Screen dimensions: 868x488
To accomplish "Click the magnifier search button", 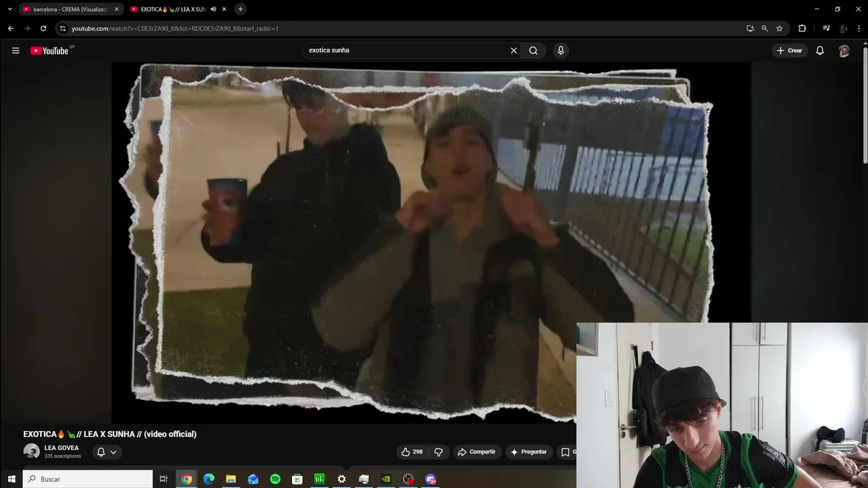I will coord(534,50).
